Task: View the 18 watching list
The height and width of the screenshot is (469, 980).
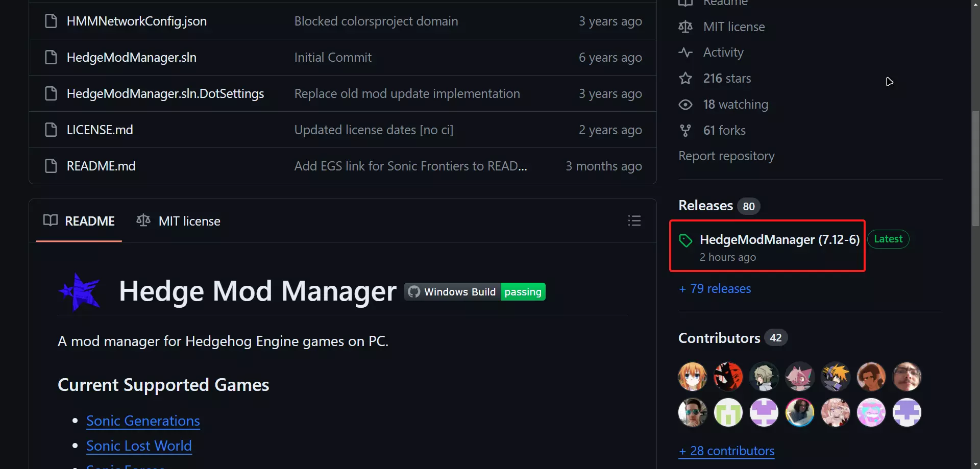Action: click(736, 104)
